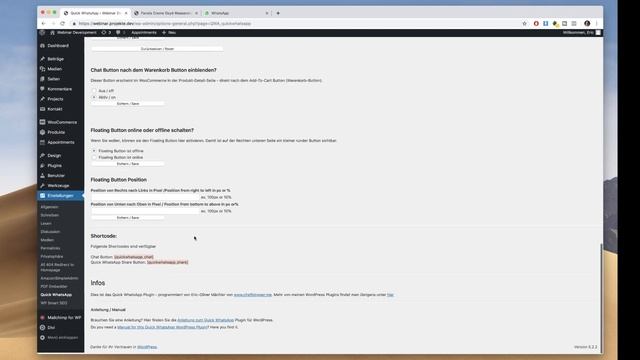This screenshot has height=360, width=640.
Task: Click the Mailchimp for WP icon
Action: coord(42,317)
